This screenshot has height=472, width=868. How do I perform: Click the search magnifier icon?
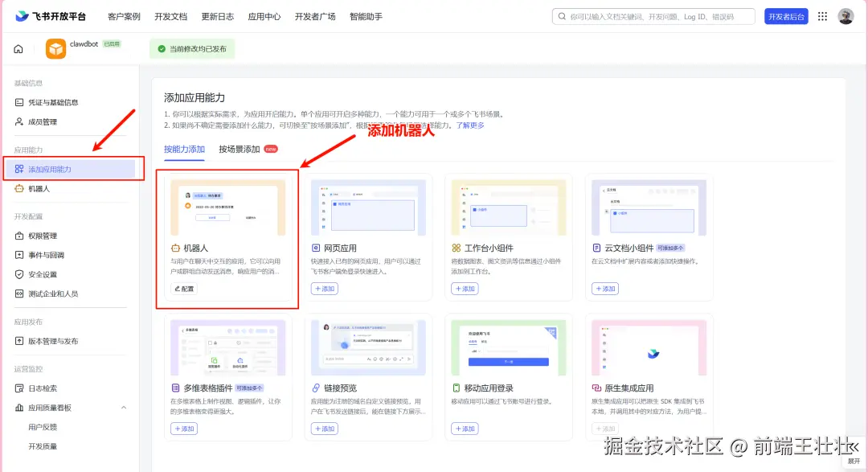pos(562,17)
